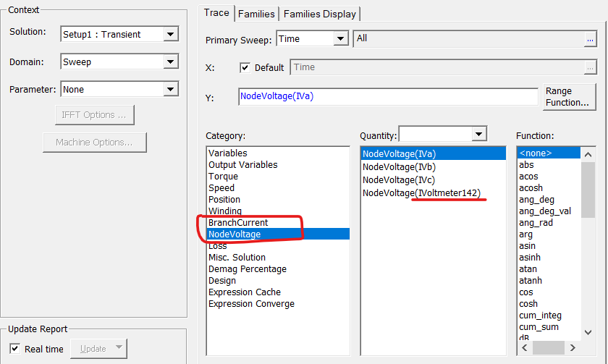
Task: Click the Function list horizontal scroll left arrow
Action: [x=525, y=348]
